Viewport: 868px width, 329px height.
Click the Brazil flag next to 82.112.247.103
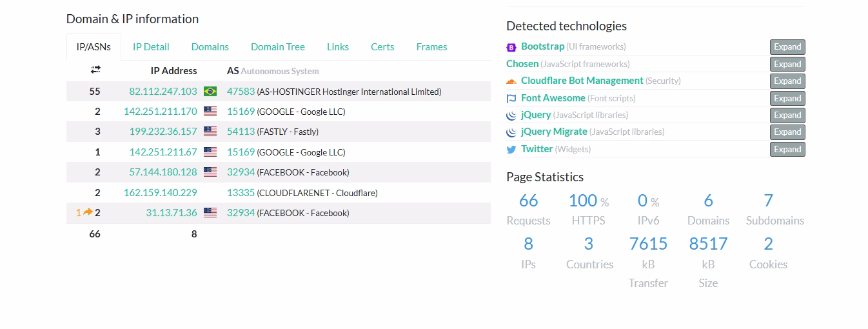(x=210, y=92)
